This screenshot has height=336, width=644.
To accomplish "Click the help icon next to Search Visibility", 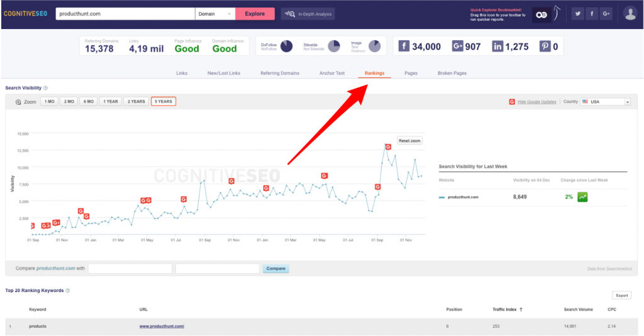I will pos(45,88).
